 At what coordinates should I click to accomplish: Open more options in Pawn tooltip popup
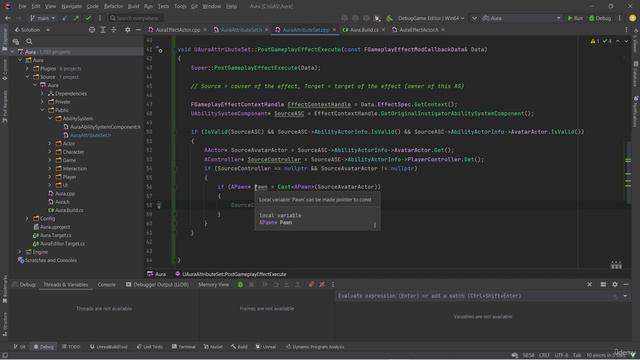point(375,225)
